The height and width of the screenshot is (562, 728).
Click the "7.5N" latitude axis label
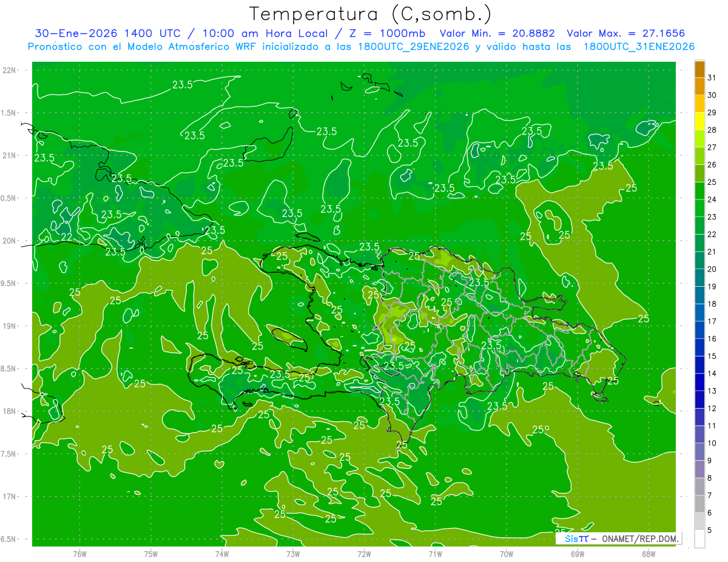(8, 454)
